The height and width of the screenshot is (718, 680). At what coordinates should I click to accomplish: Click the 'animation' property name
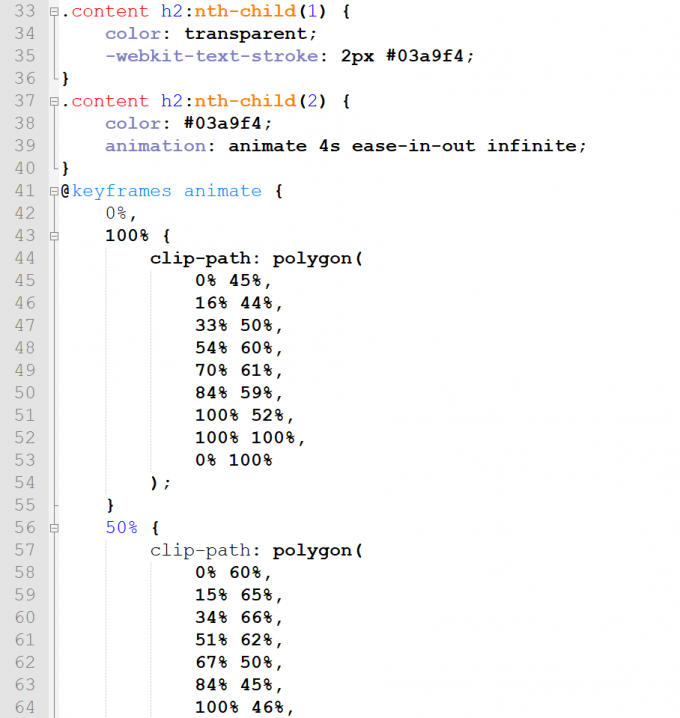click(x=155, y=146)
